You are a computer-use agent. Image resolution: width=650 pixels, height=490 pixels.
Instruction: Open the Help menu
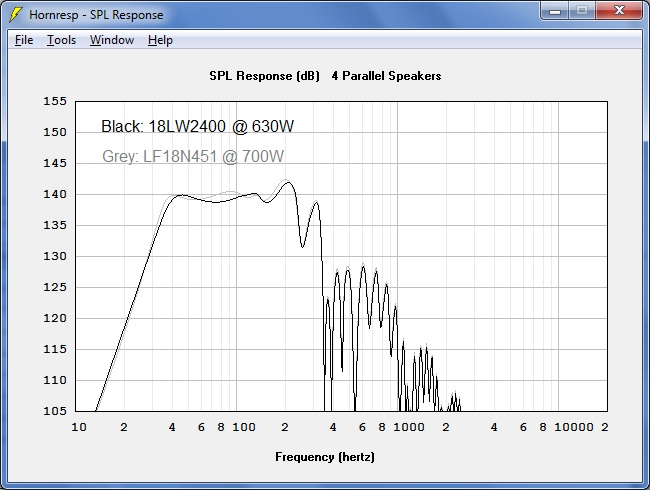coord(160,40)
